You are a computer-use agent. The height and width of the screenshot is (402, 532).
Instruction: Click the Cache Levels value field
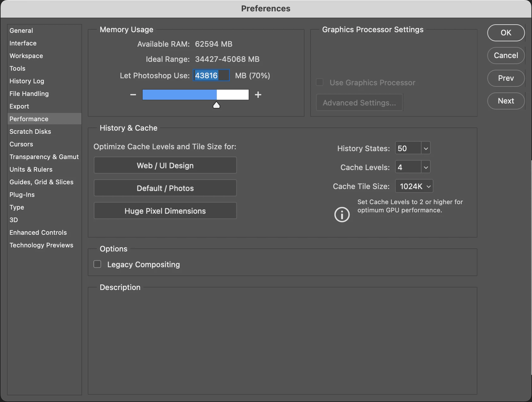tap(408, 167)
